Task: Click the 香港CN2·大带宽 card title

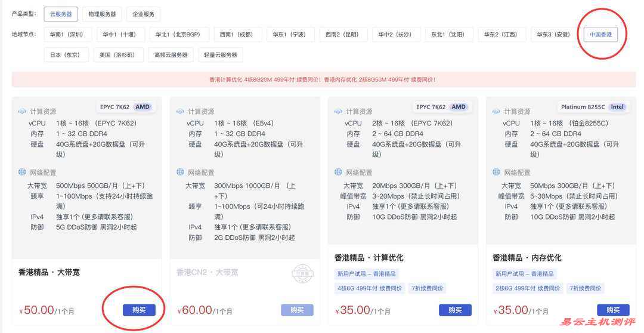Action: pyautogui.click(x=207, y=272)
